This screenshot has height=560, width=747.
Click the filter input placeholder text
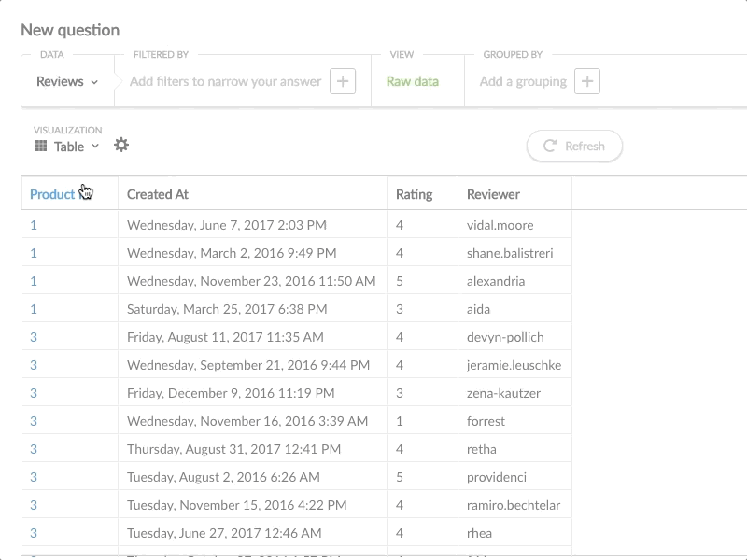(x=225, y=81)
